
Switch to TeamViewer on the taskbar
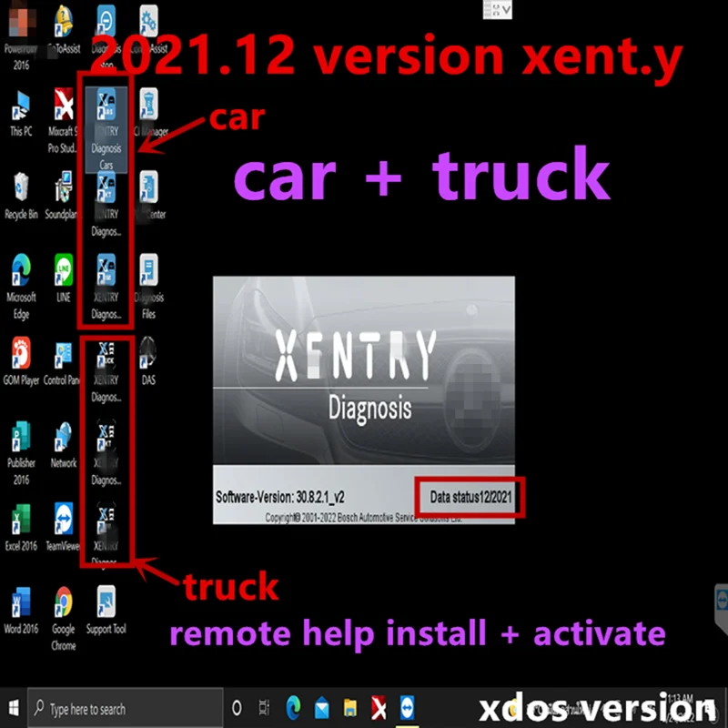[x=407, y=709]
